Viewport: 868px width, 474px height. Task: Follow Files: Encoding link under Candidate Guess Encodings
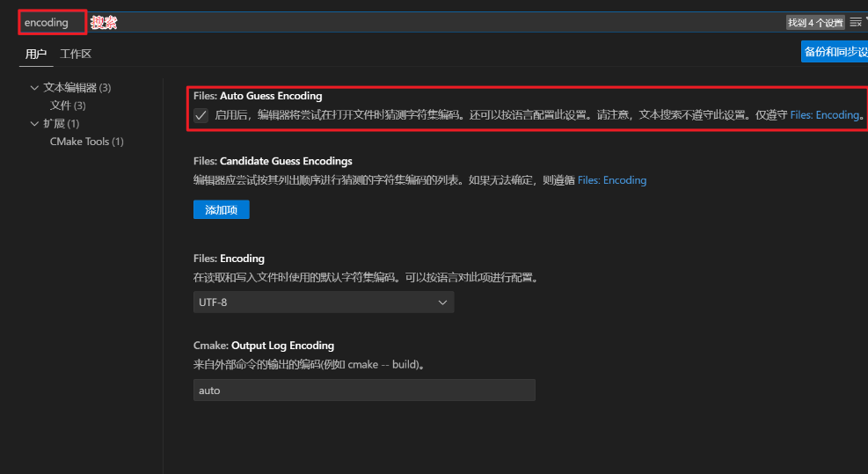pyautogui.click(x=612, y=180)
